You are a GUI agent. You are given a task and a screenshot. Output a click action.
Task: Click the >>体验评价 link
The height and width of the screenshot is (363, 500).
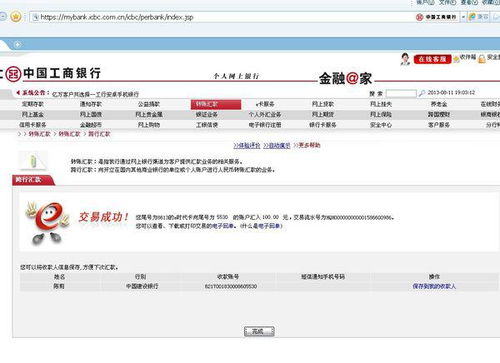click(x=247, y=146)
